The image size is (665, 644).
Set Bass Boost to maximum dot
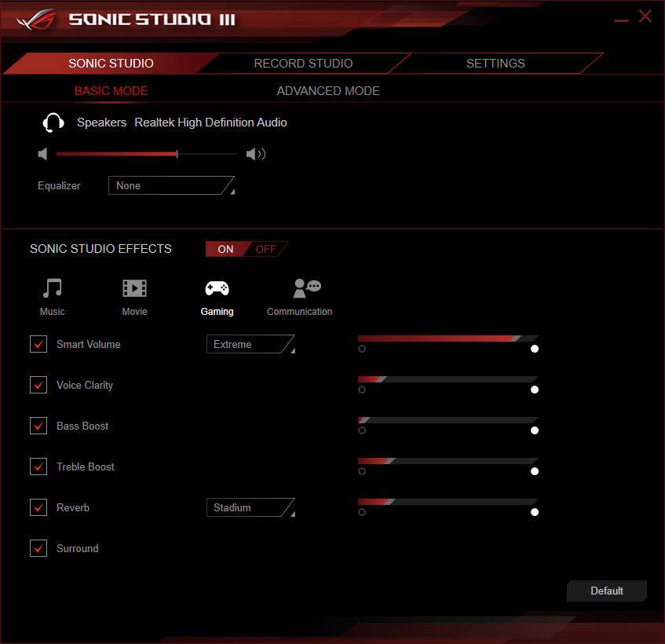coord(535,430)
